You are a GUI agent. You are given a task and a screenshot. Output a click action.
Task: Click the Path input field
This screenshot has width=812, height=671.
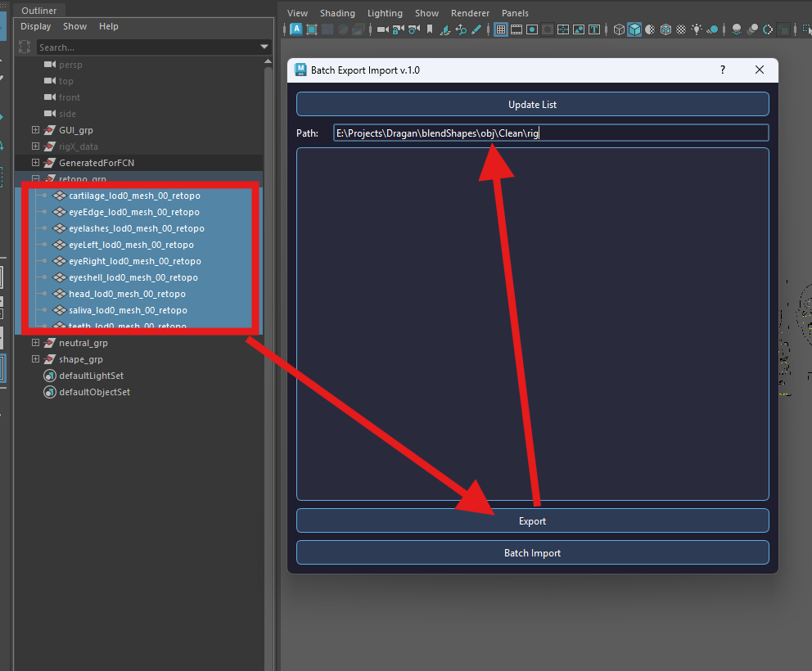coord(550,133)
